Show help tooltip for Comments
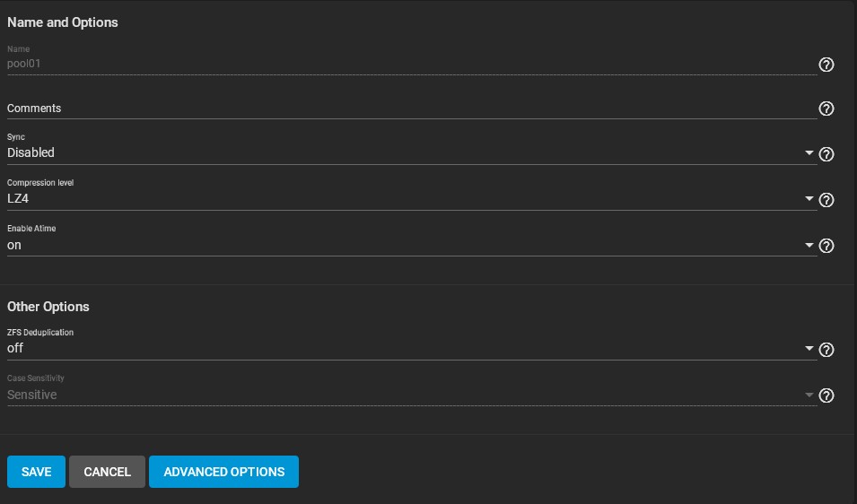The image size is (857, 504). [826, 109]
